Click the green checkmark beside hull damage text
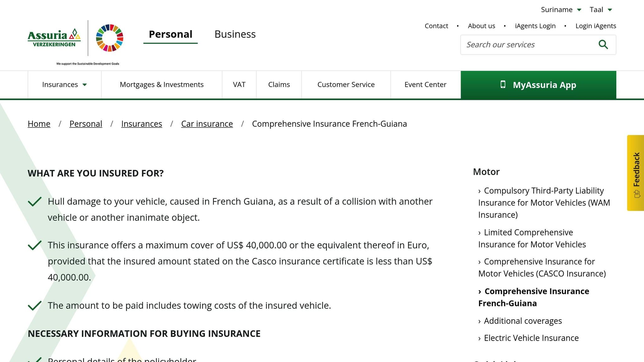Image resolution: width=644 pixels, height=362 pixels. tap(36, 201)
